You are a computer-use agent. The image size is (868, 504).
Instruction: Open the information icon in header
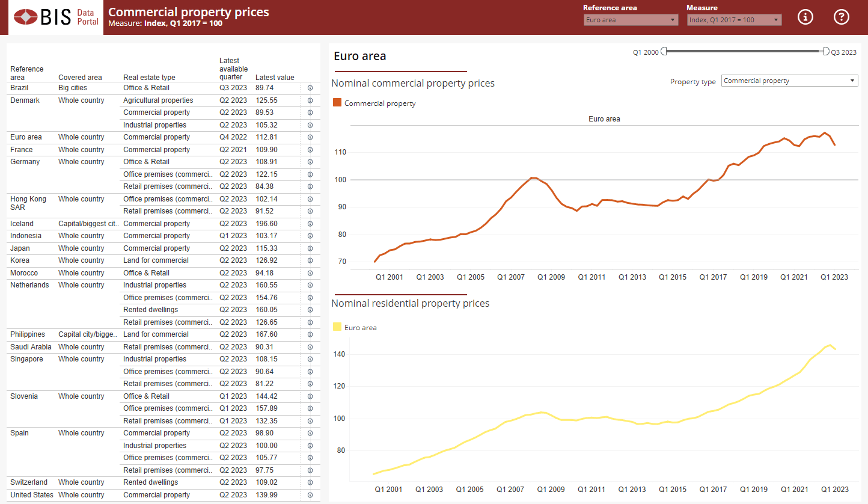click(x=805, y=17)
